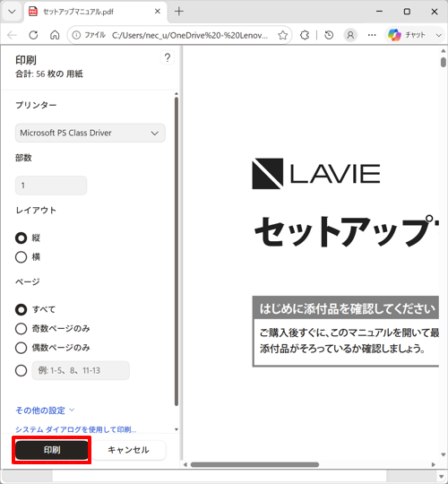The height and width of the screenshot is (484, 448).
Task: Click the address bar file path
Action: 189,36
